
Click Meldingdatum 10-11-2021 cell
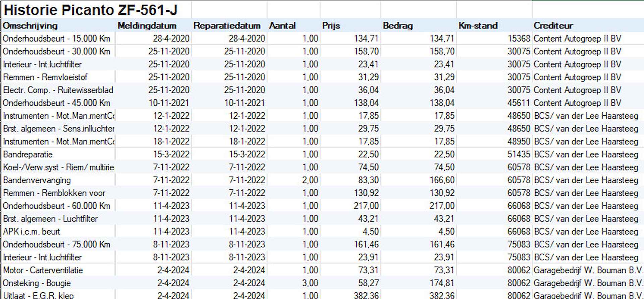click(x=153, y=103)
